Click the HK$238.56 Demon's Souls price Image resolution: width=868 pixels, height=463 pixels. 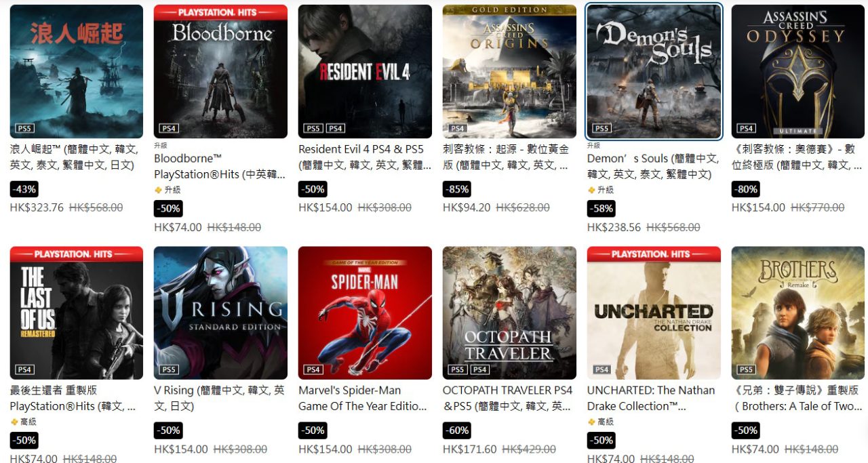pyautogui.click(x=614, y=228)
